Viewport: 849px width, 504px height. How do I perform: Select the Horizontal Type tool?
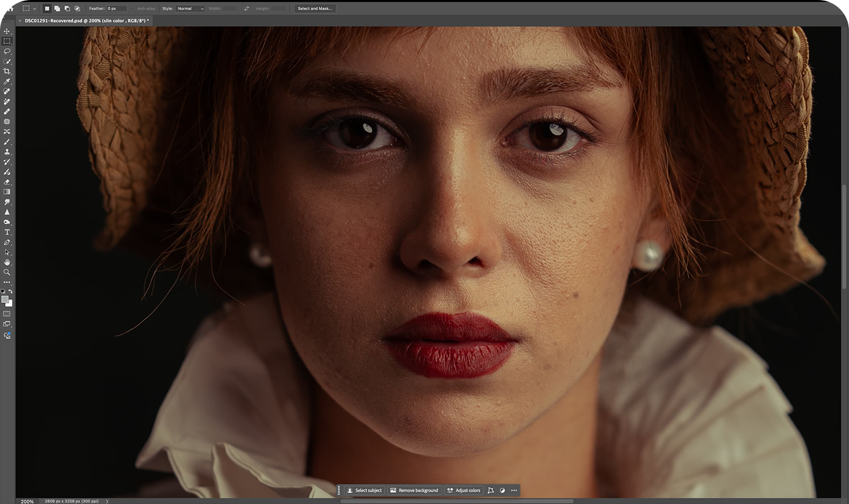[7, 232]
